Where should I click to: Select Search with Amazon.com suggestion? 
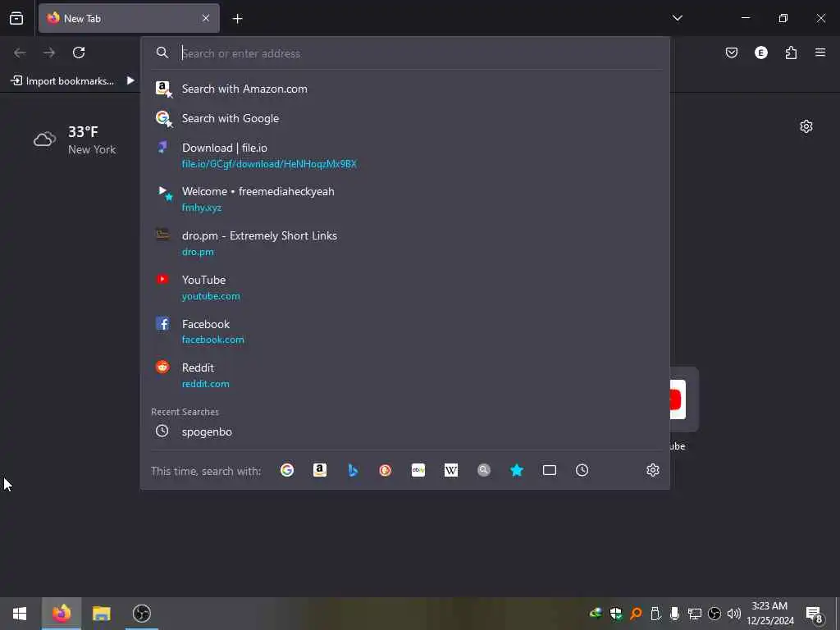[405, 89]
